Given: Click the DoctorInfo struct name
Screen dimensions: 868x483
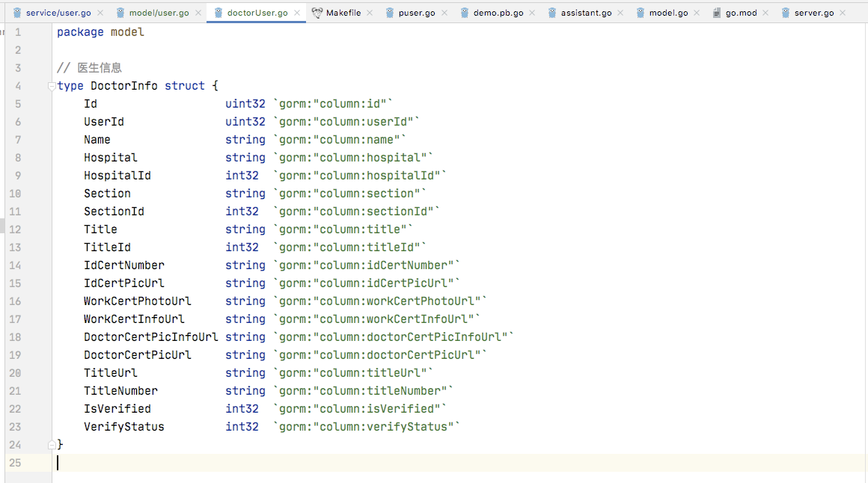Looking at the screenshot, I should (x=123, y=86).
